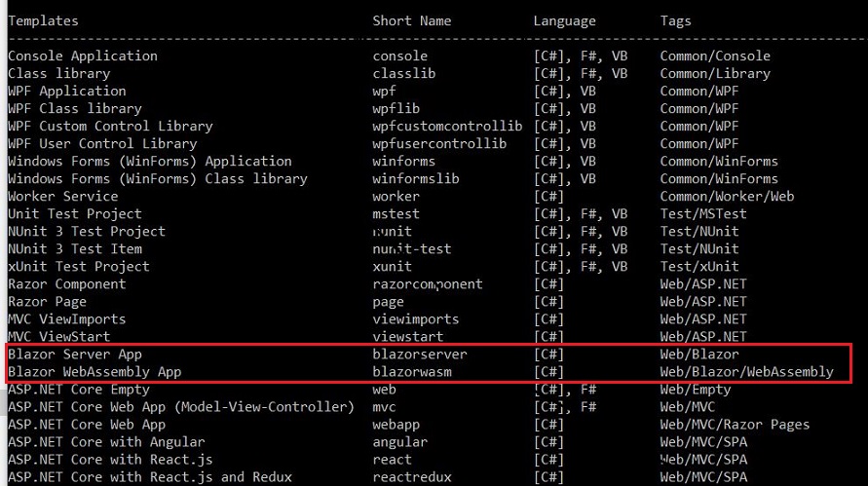Image resolution: width=868 pixels, height=486 pixels.
Task: Click the "Common/Console" tag text
Action: coord(715,56)
